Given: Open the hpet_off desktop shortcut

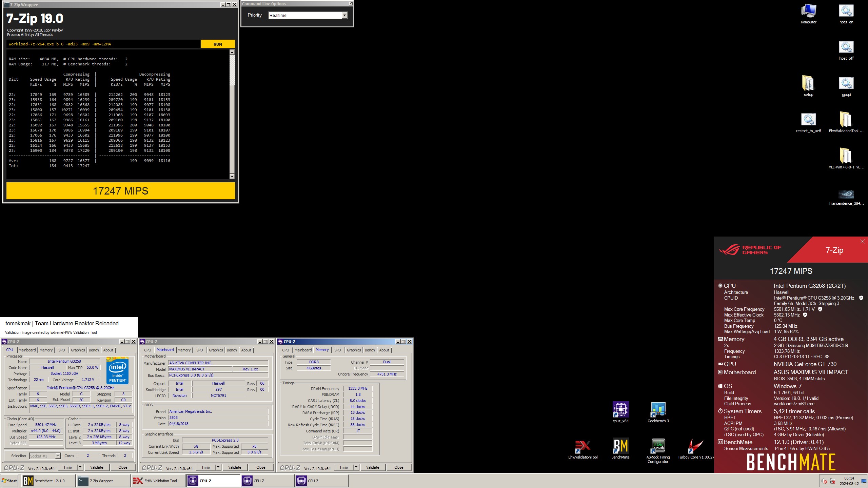Looking at the screenshot, I should tap(846, 50).
